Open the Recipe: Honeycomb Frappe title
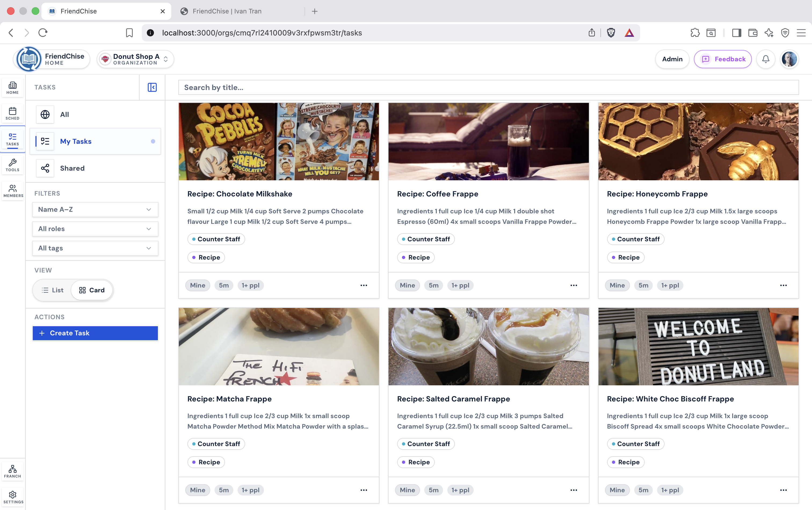The height and width of the screenshot is (510, 812). point(657,194)
